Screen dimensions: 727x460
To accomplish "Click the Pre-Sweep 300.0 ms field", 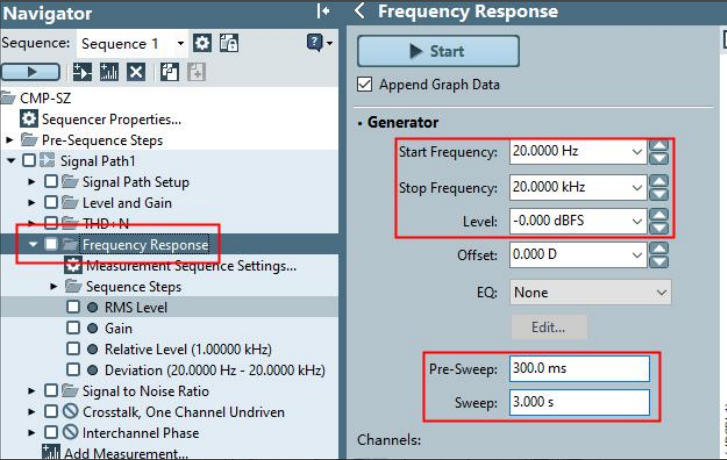I will 579,369.
